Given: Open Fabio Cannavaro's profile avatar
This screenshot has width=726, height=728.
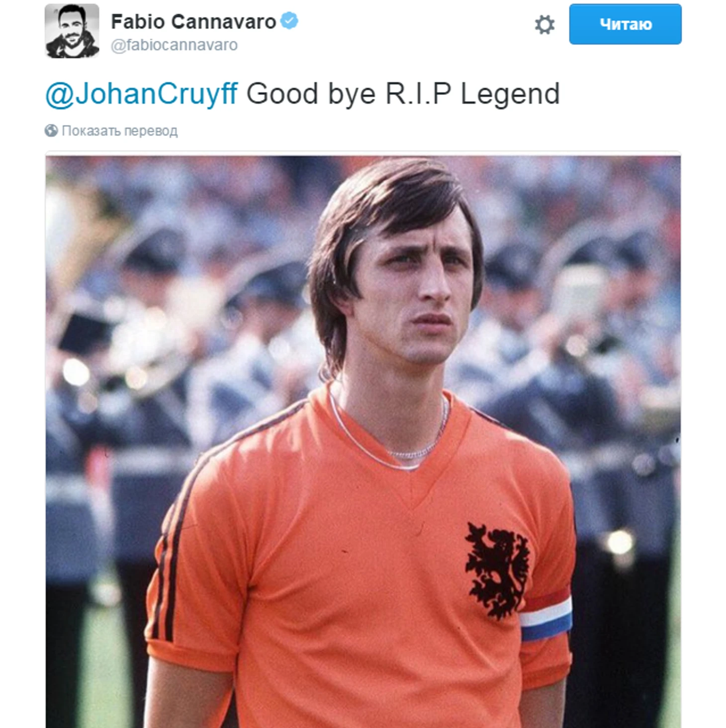Looking at the screenshot, I should coord(72,31).
